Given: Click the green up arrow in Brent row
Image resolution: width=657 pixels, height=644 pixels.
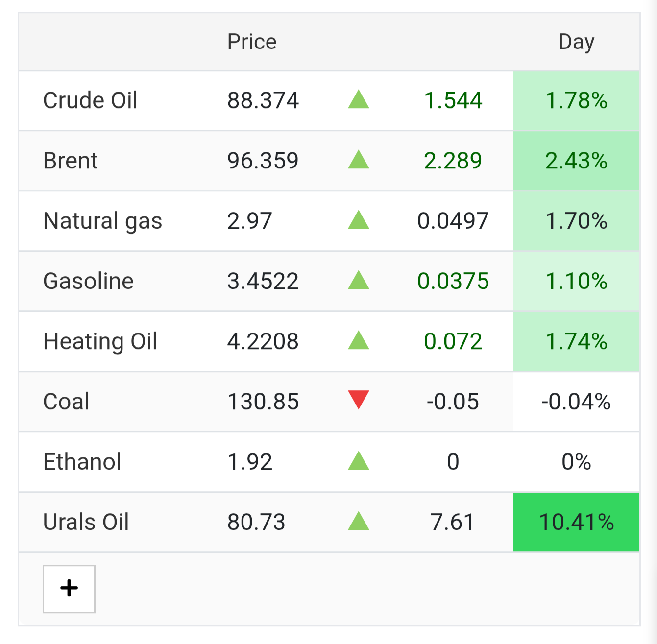Looking at the screenshot, I should tap(359, 160).
